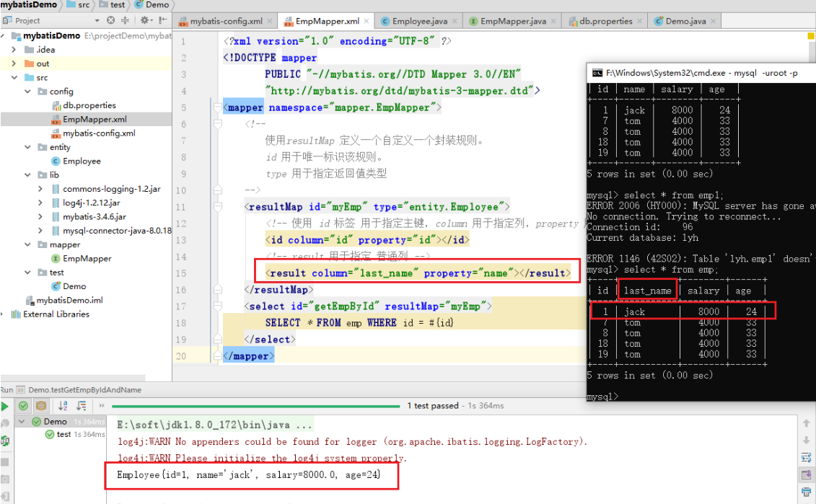The height and width of the screenshot is (504, 816).
Task: Open Demo class under test folder
Action: pyautogui.click(x=74, y=286)
